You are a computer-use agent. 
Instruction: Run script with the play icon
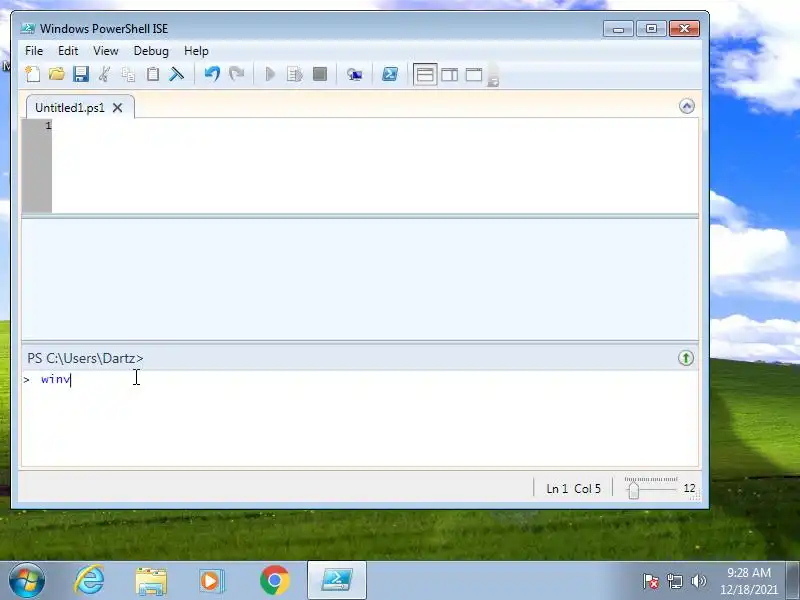coord(270,74)
